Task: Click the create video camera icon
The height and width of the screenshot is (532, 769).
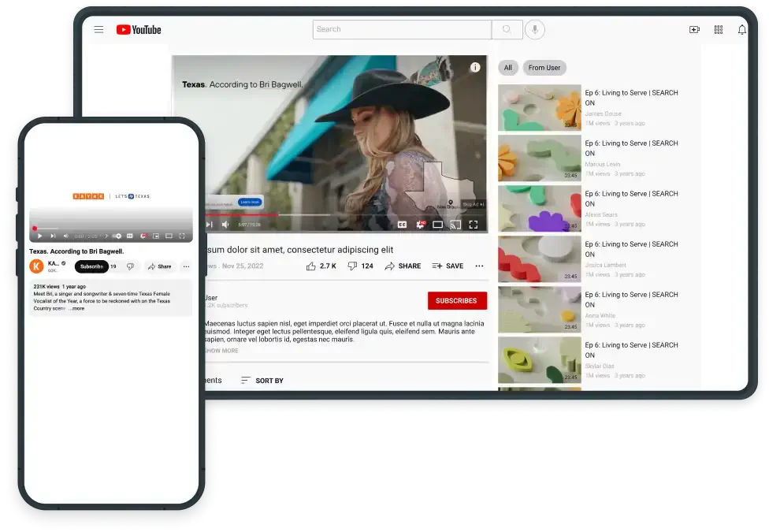Action: (x=694, y=29)
